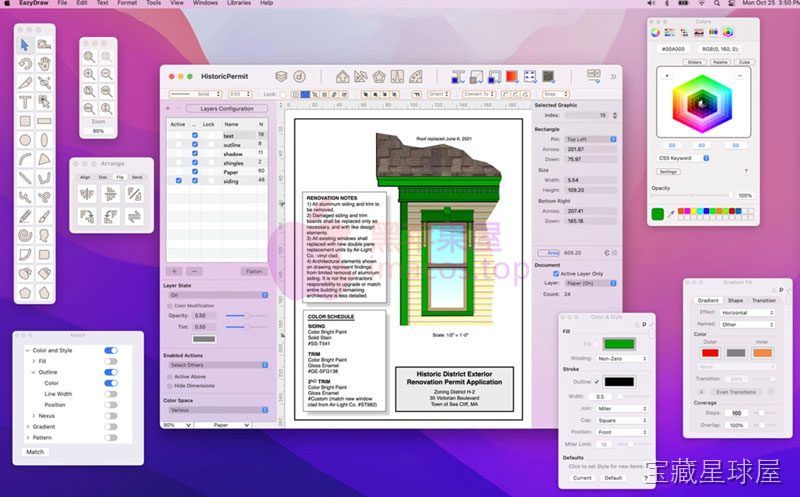Click flip horizontal icon in Arrange panel
800x497 pixels.
click(x=87, y=194)
